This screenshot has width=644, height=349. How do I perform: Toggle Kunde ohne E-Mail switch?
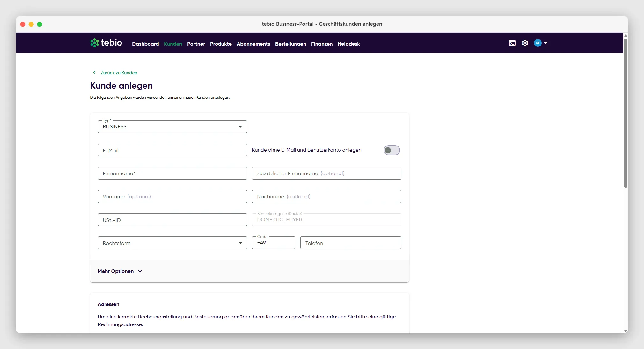coord(392,150)
